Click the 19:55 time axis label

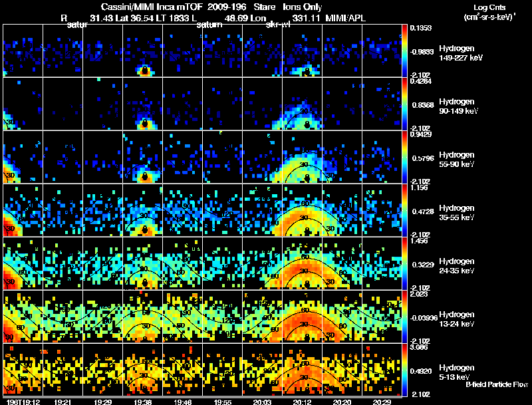223,402
